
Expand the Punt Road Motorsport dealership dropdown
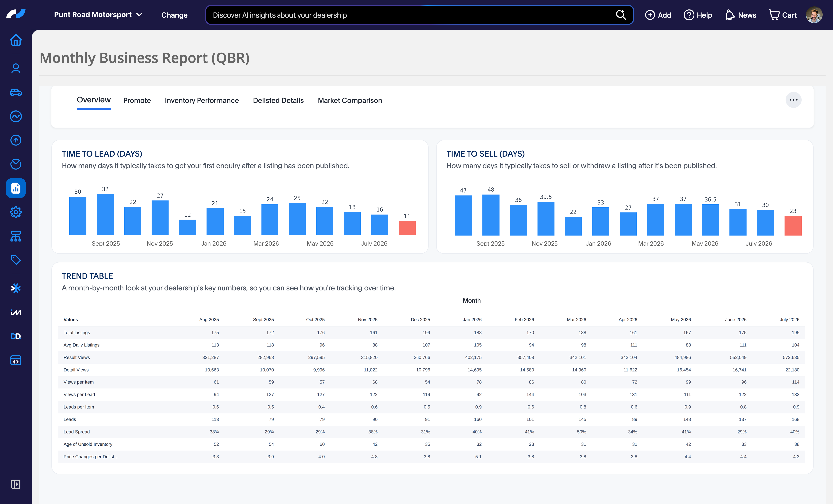coord(98,15)
